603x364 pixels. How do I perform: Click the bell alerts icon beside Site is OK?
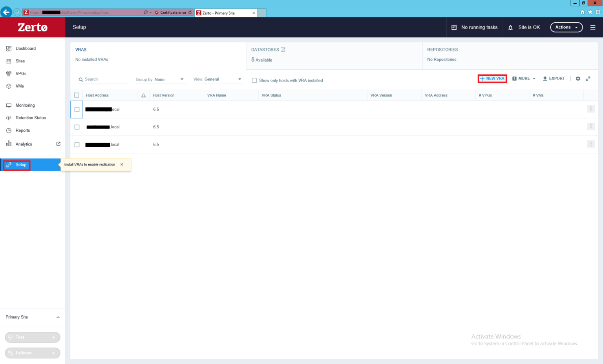[x=510, y=27]
